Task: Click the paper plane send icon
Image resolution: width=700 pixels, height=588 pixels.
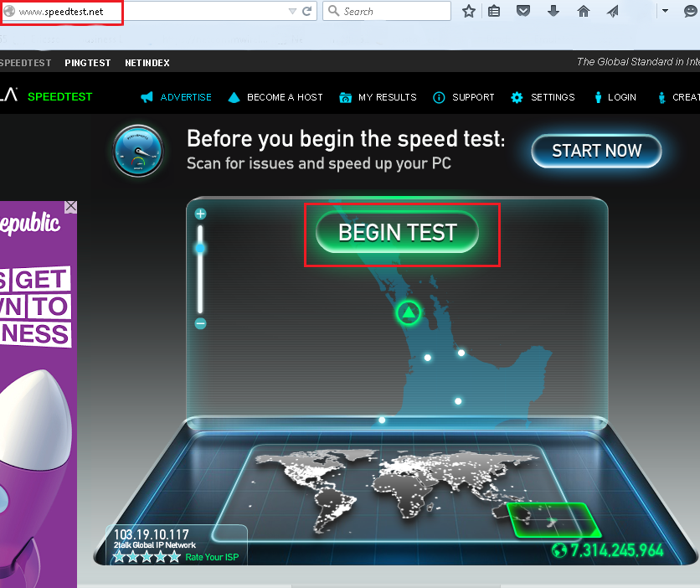Action: (613, 11)
